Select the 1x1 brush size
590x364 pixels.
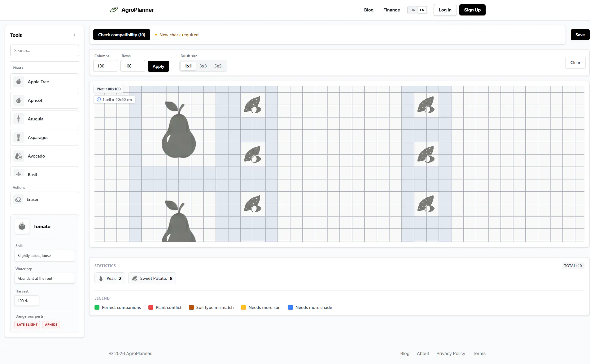(x=188, y=66)
